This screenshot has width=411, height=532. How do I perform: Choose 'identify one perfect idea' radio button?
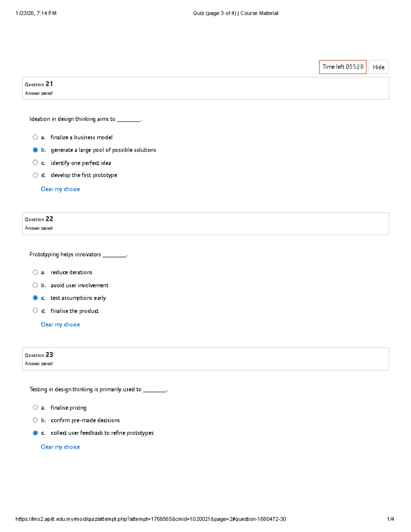pyautogui.click(x=35, y=163)
